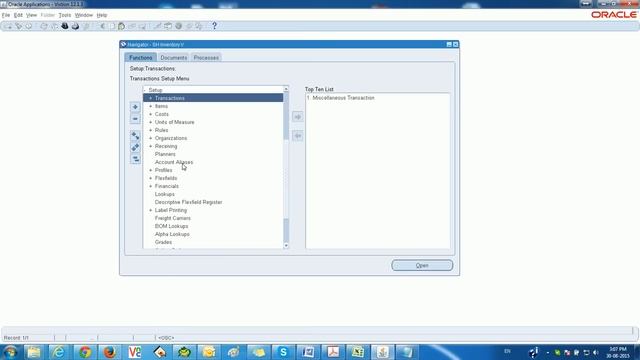Open the Window menu
This screenshot has height=360, width=640.
pos(84,15)
